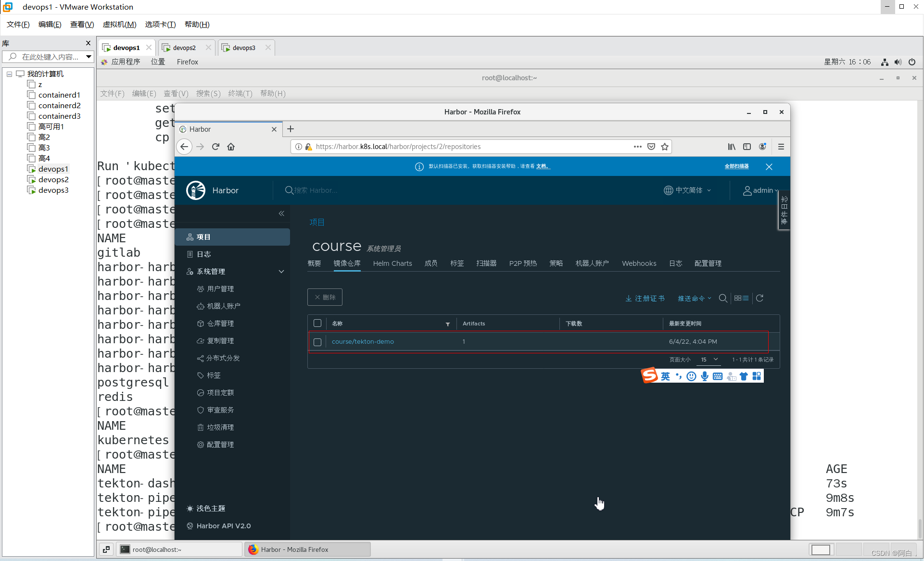Check the course/tekton-demo row checkbox
The width and height of the screenshot is (924, 561).
(317, 342)
